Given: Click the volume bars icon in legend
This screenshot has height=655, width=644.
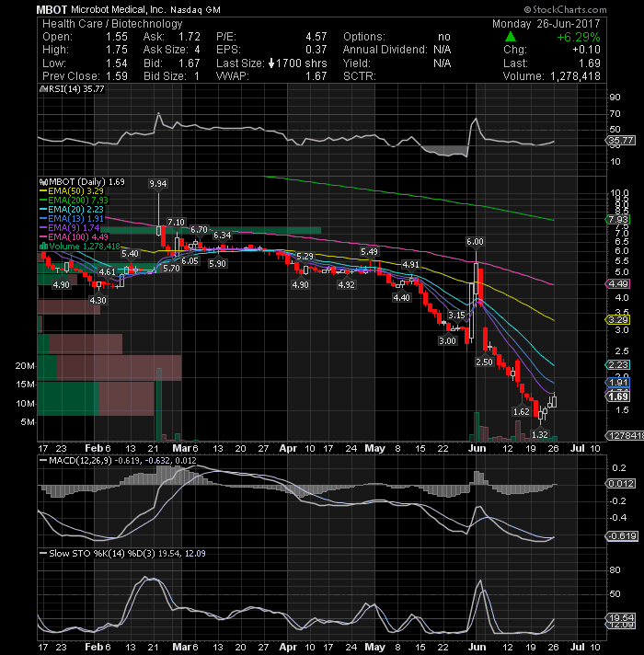Looking at the screenshot, I should pyautogui.click(x=43, y=246).
